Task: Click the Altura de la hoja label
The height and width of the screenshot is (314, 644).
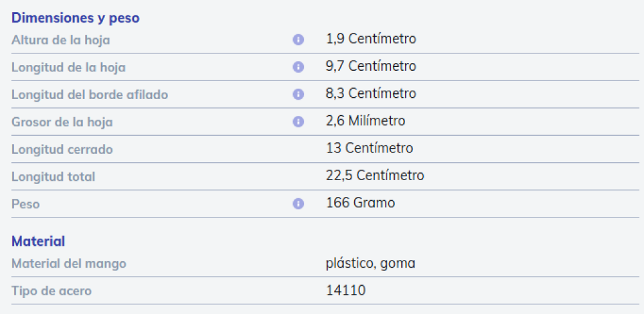Action: point(61,41)
